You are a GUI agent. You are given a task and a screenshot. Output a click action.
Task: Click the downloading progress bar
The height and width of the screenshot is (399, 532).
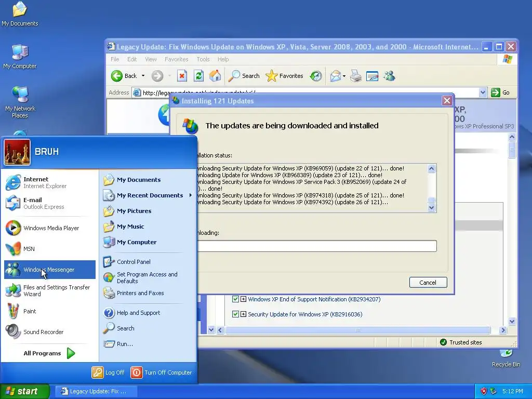pyautogui.click(x=317, y=246)
